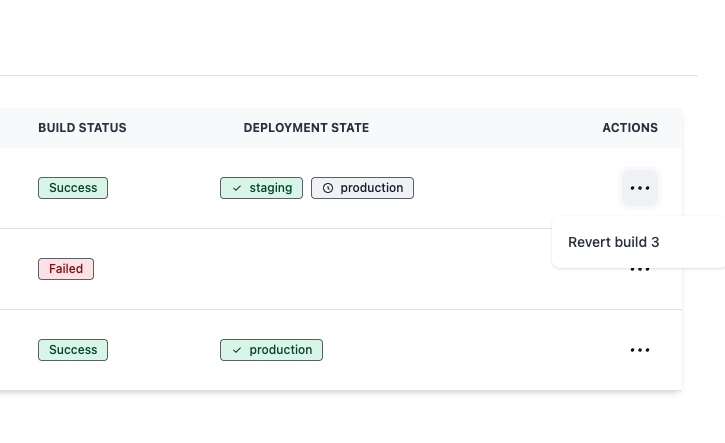Click the Success badge in the last row
Viewport: 725px width, 443px height.
[73, 350]
